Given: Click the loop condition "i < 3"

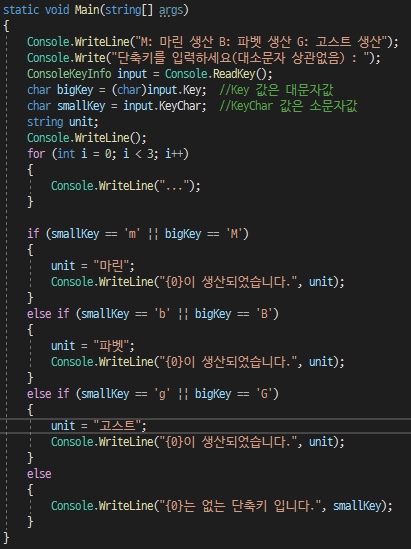Looking at the screenshot, I should tap(138, 154).
